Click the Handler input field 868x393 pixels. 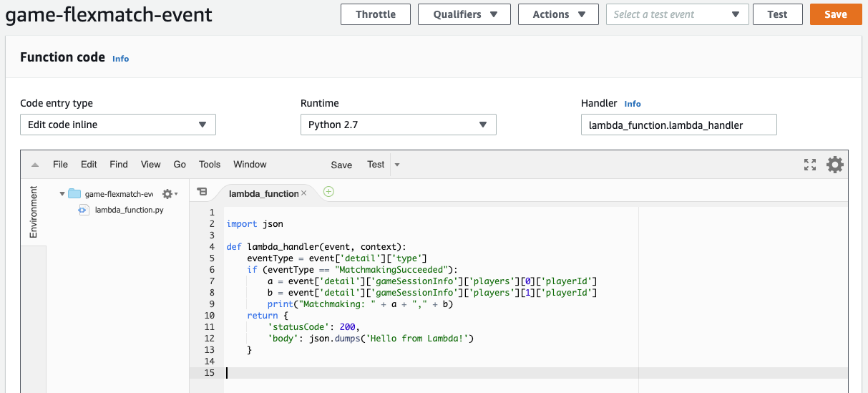[678, 125]
